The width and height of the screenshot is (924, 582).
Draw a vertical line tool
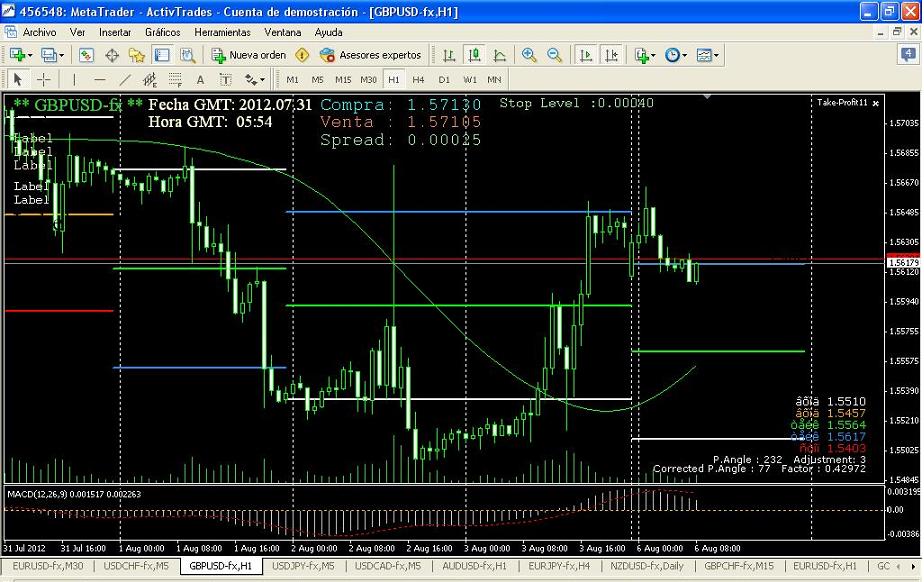coord(73,79)
